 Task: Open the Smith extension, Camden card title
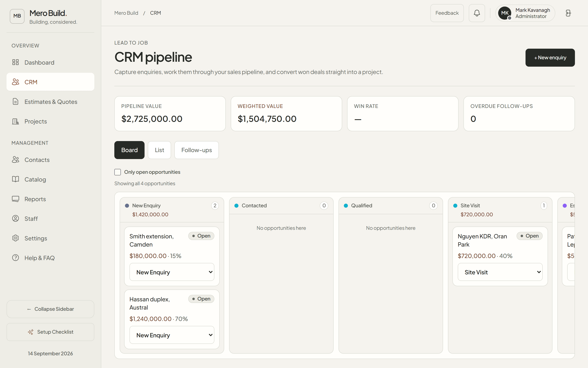coord(151,240)
